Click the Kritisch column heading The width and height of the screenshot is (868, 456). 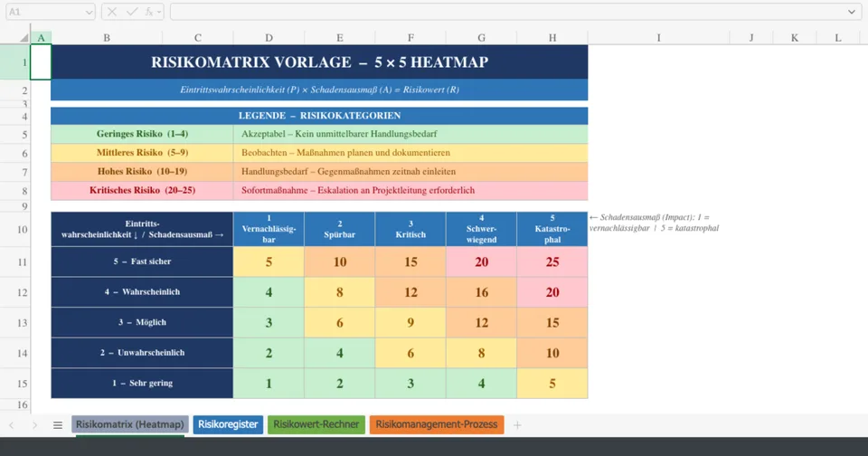pyautogui.click(x=410, y=229)
